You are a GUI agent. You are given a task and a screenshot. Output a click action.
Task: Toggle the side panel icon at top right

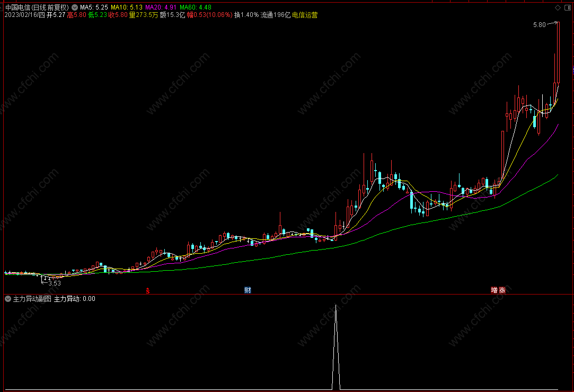click(x=568, y=8)
